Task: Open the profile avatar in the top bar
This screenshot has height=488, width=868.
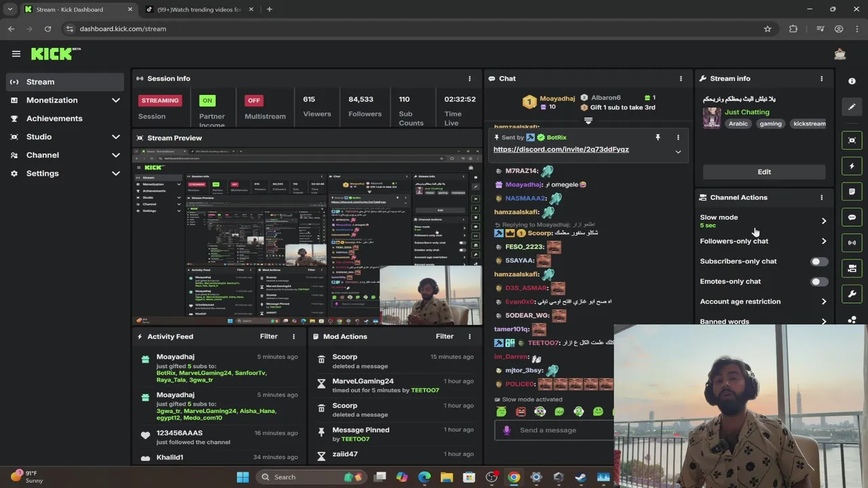Action: (840, 54)
